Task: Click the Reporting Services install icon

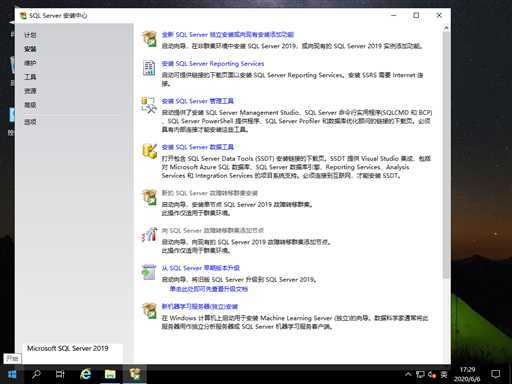Action: [x=149, y=68]
